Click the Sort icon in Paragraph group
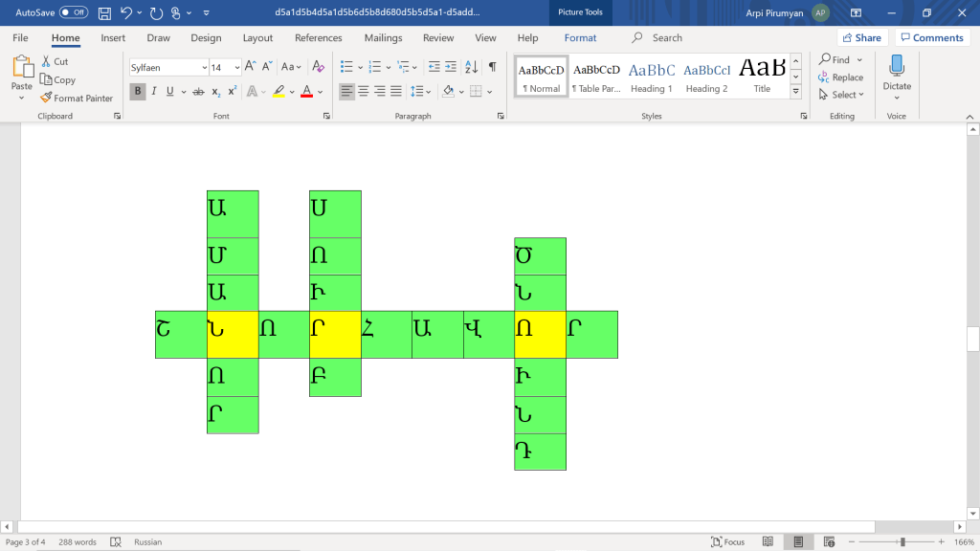 [x=471, y=67]
